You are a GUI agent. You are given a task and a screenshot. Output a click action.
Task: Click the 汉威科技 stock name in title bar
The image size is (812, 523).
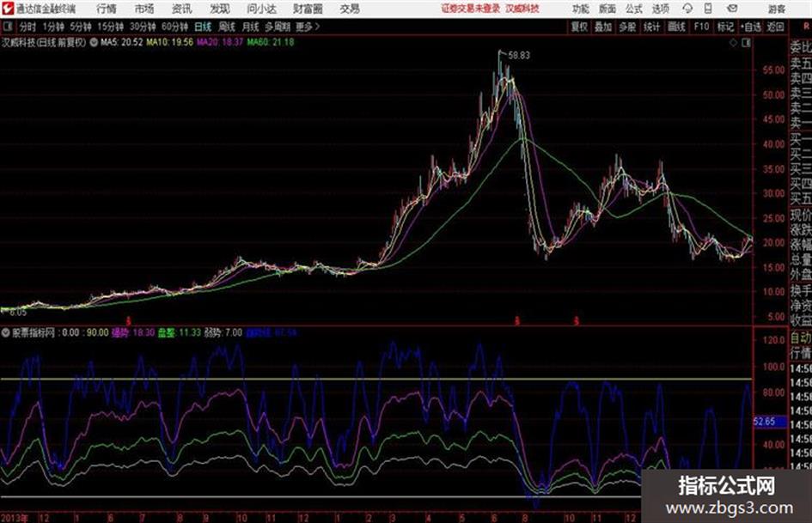522,9
